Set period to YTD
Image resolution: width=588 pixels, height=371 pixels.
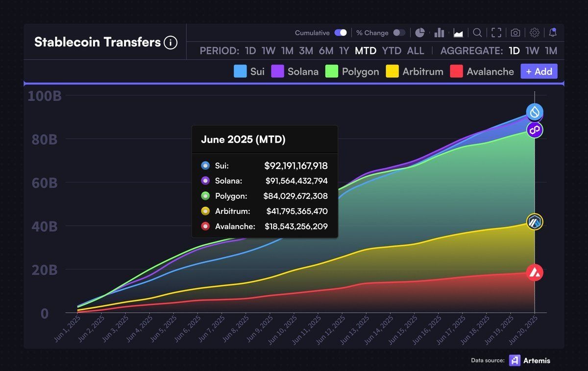click(392, 51)
